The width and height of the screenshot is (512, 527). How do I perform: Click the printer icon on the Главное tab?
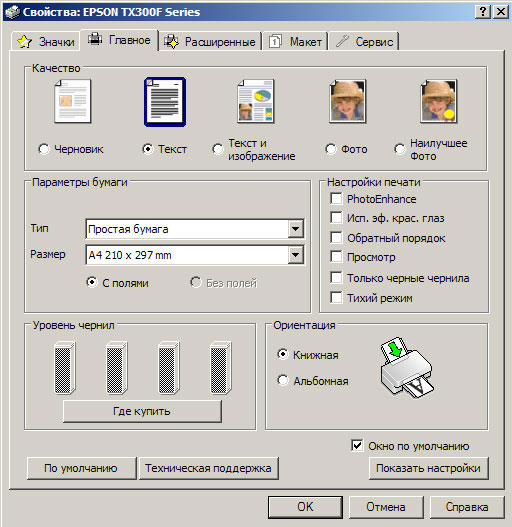[x=95, y=39]
